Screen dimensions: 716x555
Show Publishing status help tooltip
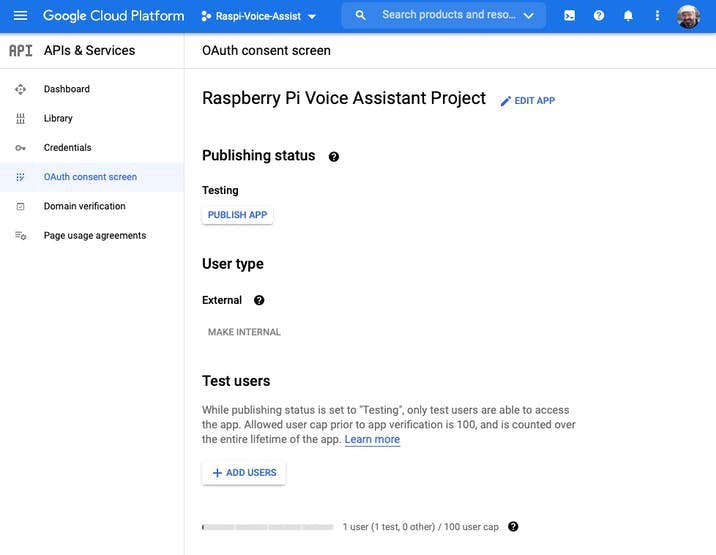(334, 157)
